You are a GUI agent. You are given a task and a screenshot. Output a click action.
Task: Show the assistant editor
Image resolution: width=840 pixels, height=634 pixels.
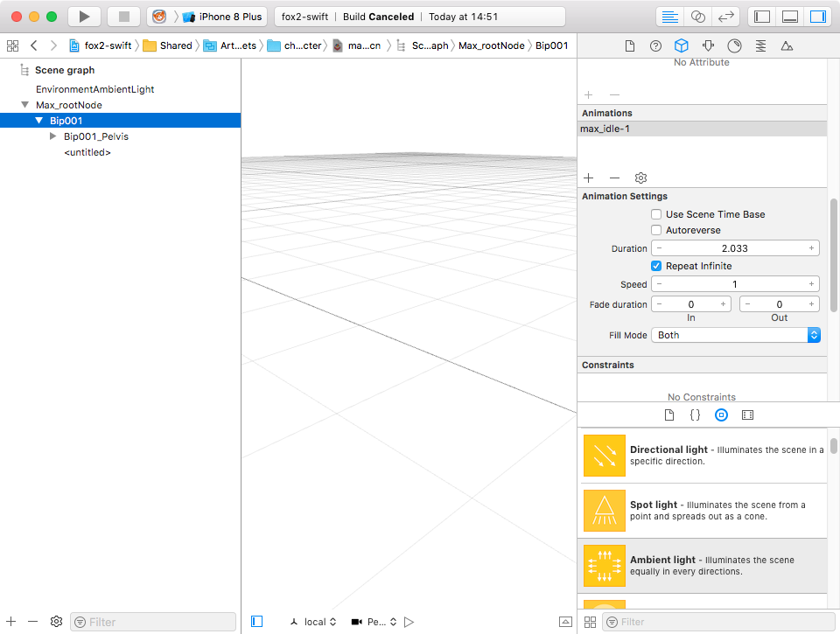pos(698,17)
